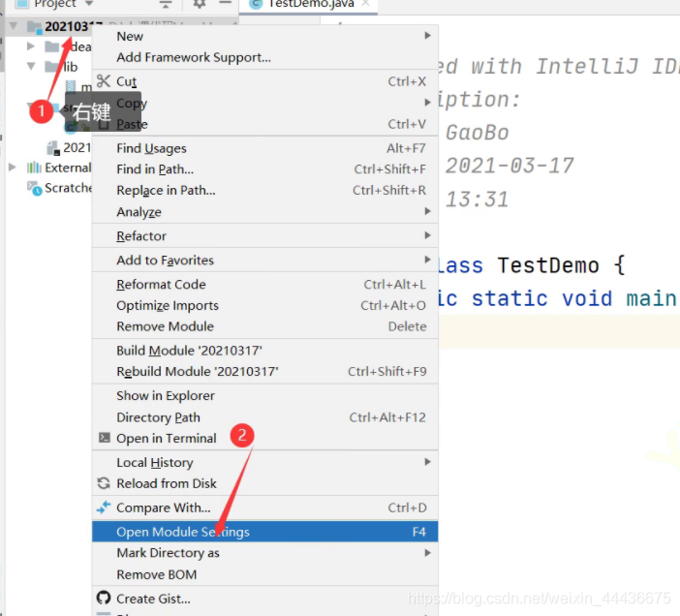Click the External Libraries bars icon
The height and width of the screenshot is (616, 680).
(x=34, y=168)
